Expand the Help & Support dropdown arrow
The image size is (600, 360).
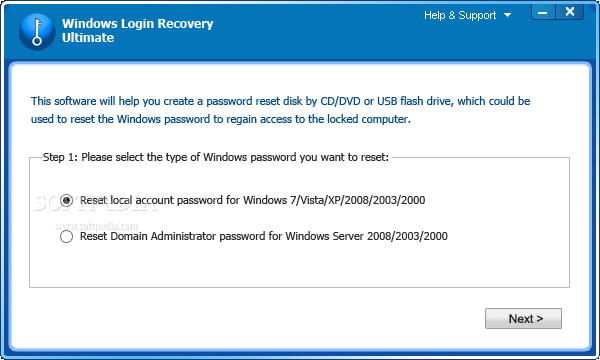coord(507,15)
